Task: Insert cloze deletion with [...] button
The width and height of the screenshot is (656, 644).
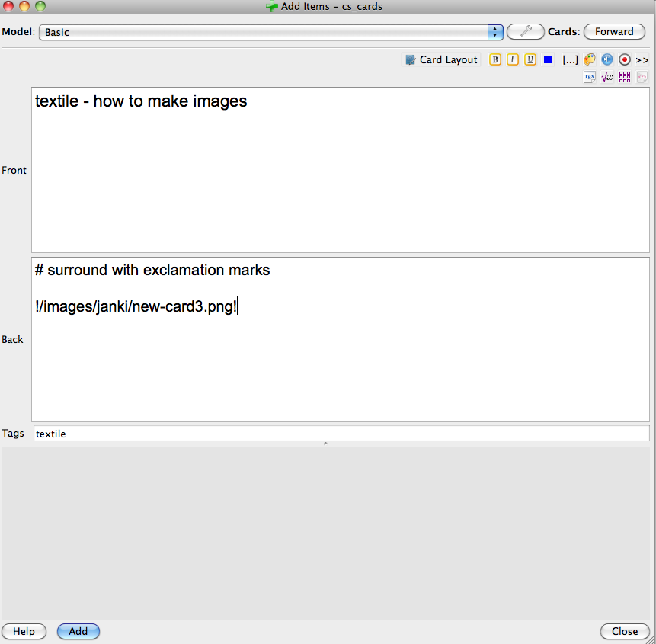Action: pyautogui.click(x=570, y=59)
